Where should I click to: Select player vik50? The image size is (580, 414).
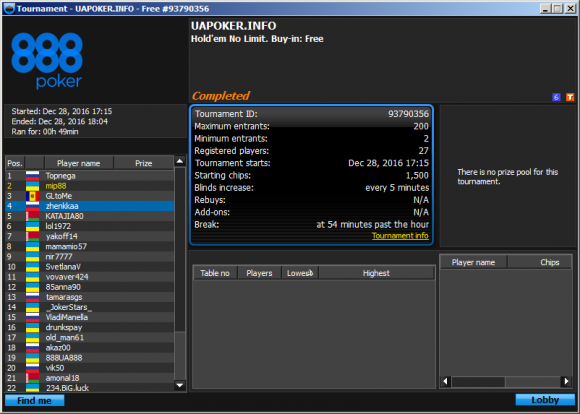click(90, 368)
